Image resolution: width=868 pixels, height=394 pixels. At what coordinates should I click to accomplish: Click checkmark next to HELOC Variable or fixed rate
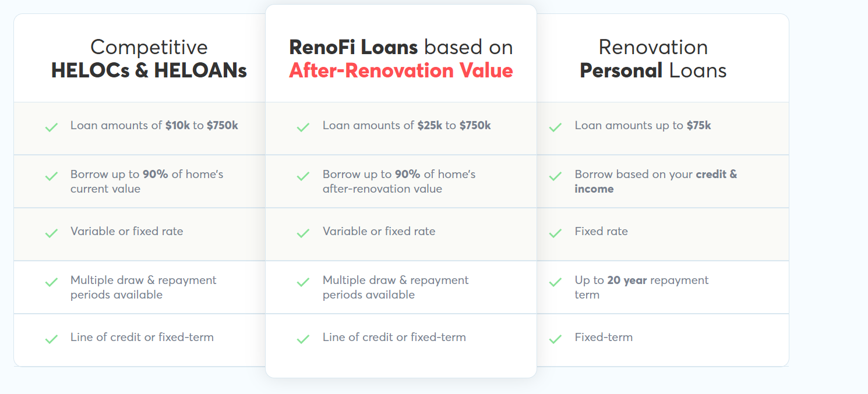point(51,233)
